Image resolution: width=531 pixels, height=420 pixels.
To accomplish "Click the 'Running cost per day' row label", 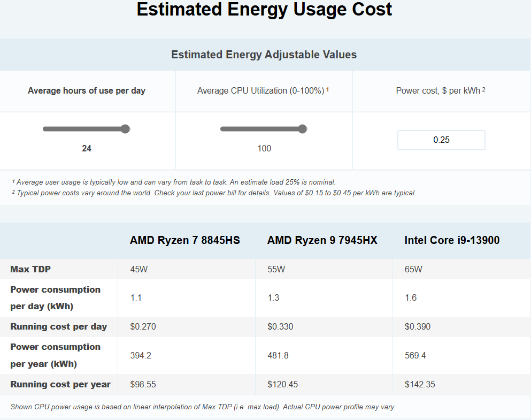I will (x=59, y=326).
